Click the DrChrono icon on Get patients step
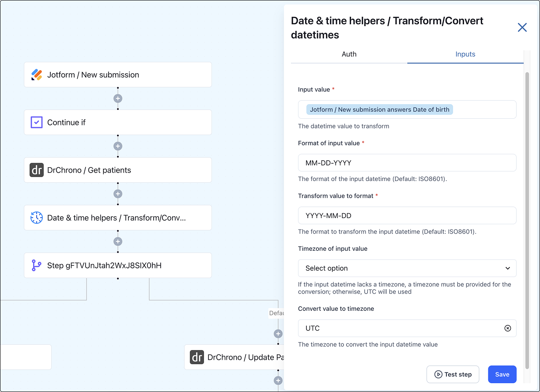 pos(37,170)
